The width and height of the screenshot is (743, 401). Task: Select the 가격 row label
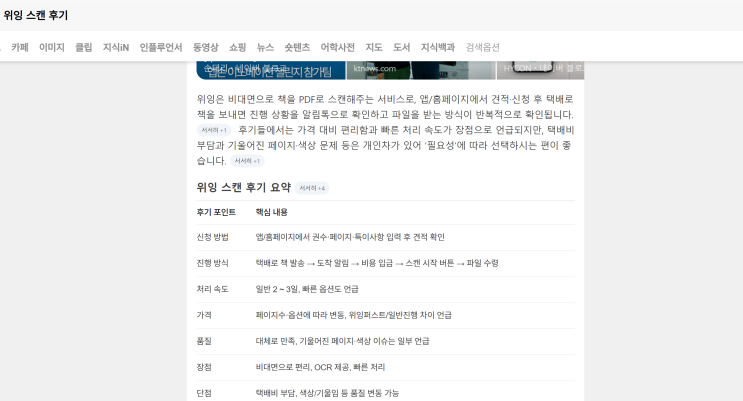tap(204, 315)
